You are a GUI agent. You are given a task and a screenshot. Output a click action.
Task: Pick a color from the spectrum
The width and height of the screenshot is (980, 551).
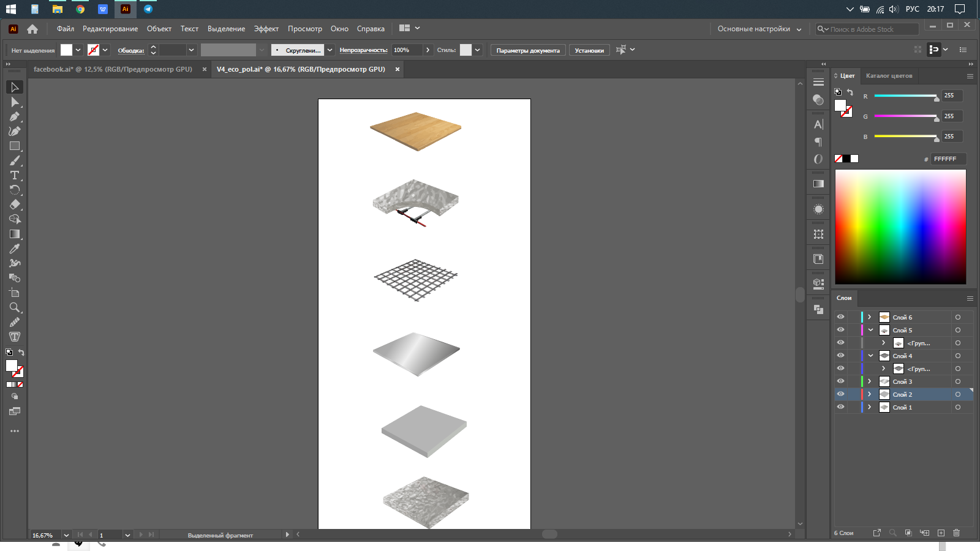point(900,227)
